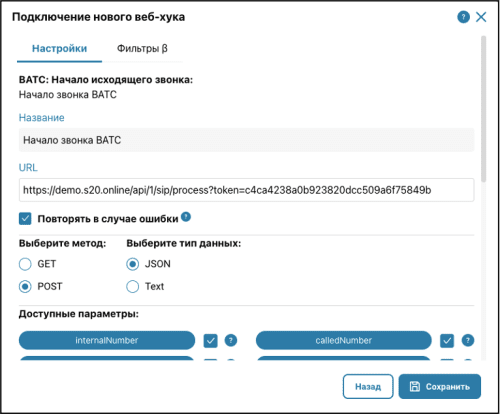Switch to the Настройки tab

coord(59,49)
